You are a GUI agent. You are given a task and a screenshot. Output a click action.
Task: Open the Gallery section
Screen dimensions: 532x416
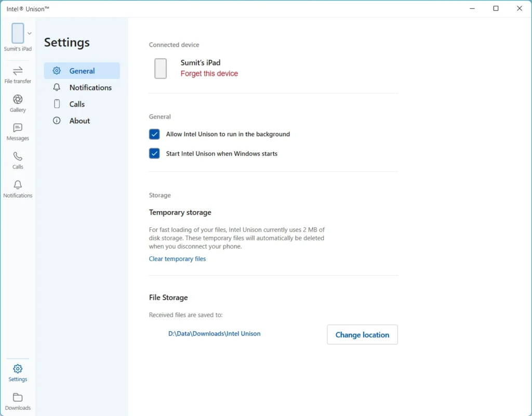click(x=18, y=103)
